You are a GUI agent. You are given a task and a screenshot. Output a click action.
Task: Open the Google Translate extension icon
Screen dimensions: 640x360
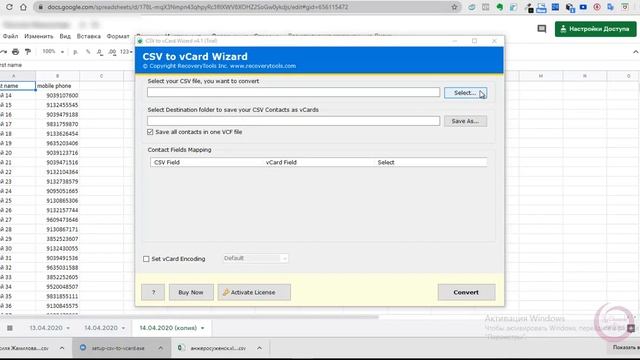[x=611, y=7]
